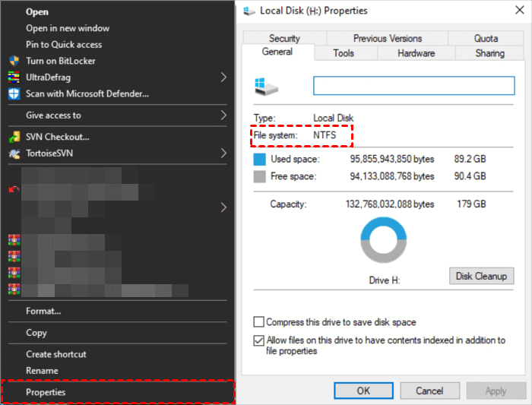Click the UltraDefrag colorful icon
The image size is (532, 405).
pyautogui.click(x=14, y=78)
